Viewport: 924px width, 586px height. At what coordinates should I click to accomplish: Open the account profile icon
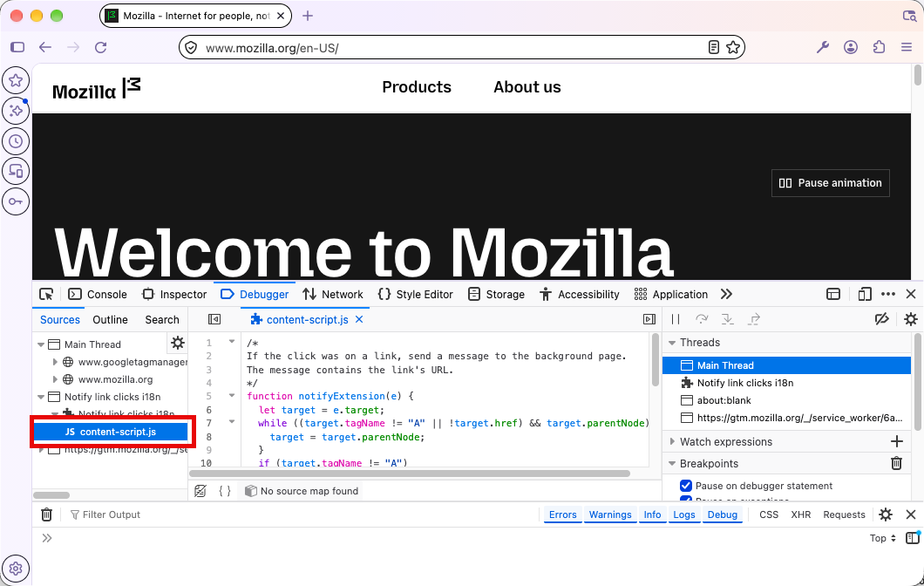coord(850,47)
